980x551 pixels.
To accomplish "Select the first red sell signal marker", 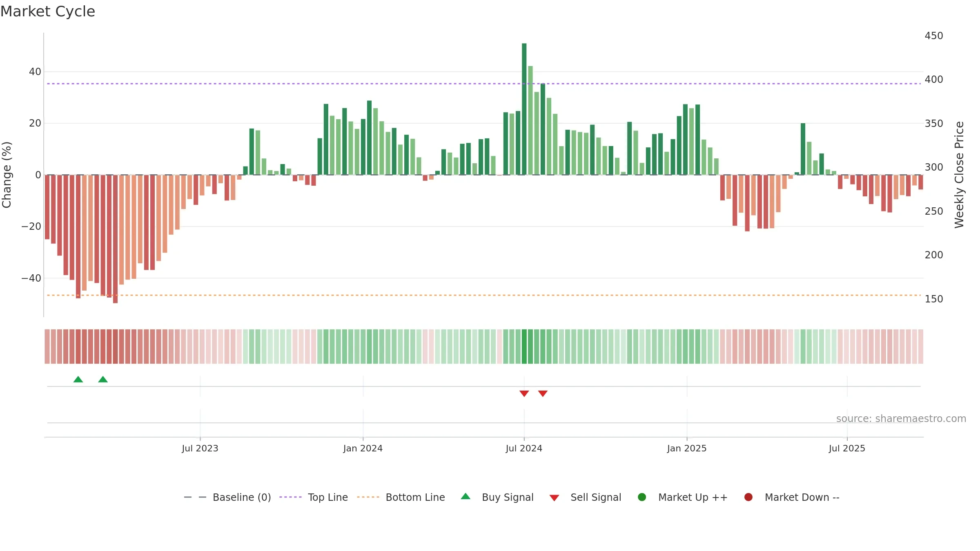I will tap(524, 393).
